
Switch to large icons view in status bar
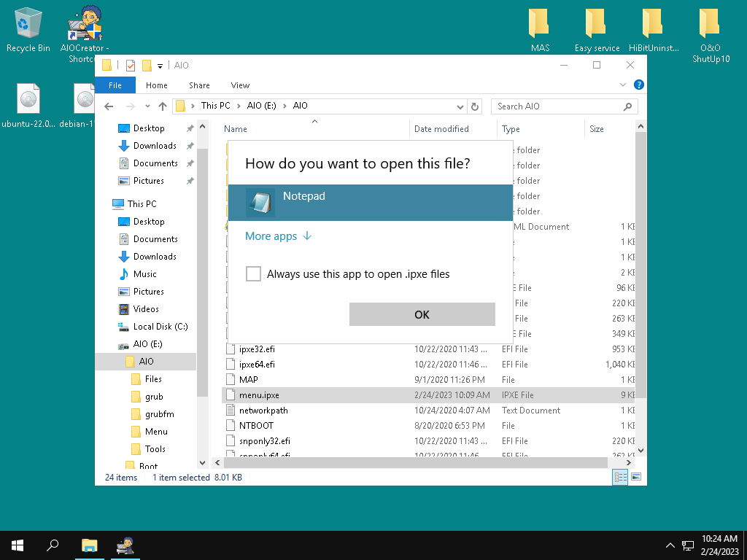tap(636, 477)
